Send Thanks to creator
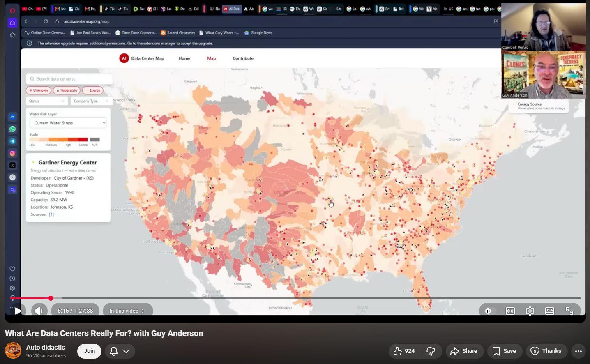Image resolution: width=590 pixels, height=364 pixels. (546, 351)
